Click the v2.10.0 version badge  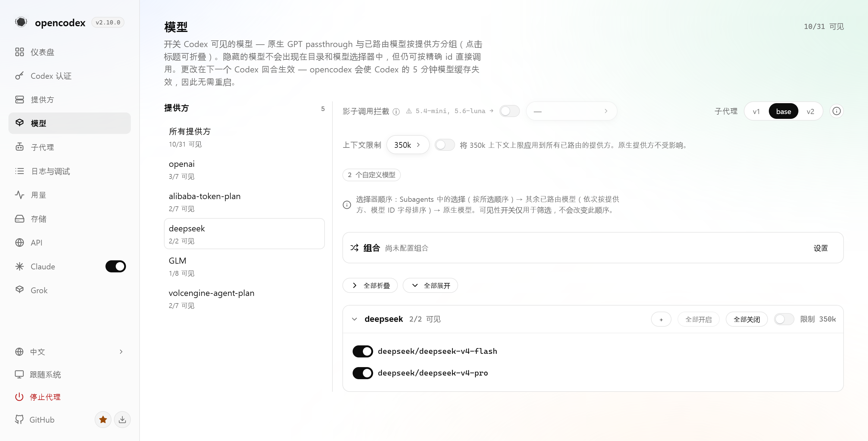click(108, 22)
